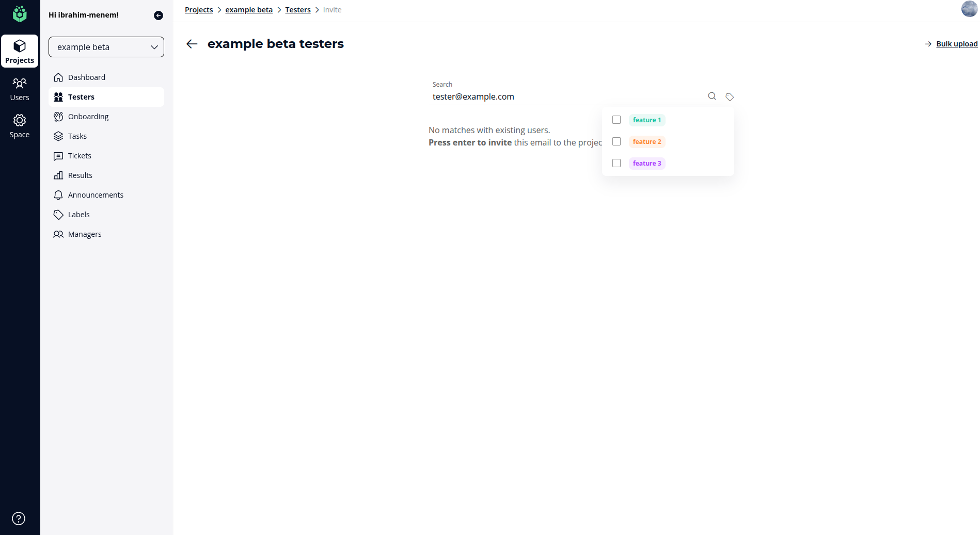980x535 pixels.
Task: Toggle the label filter tag icon
Action: point(730,97)
